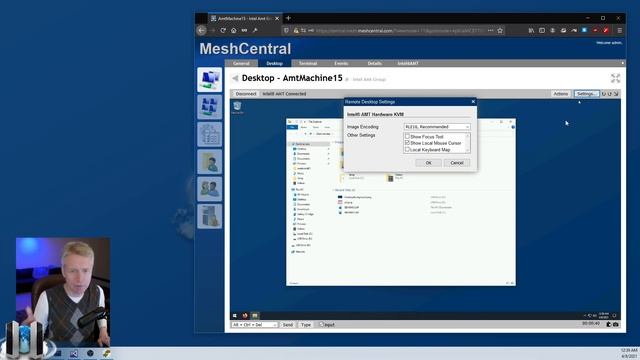Image resolution: width=640 pixels, height=360 pixels.
Task: Click Recycle Bin on remote desktop
Action: [x=237, y=107]
